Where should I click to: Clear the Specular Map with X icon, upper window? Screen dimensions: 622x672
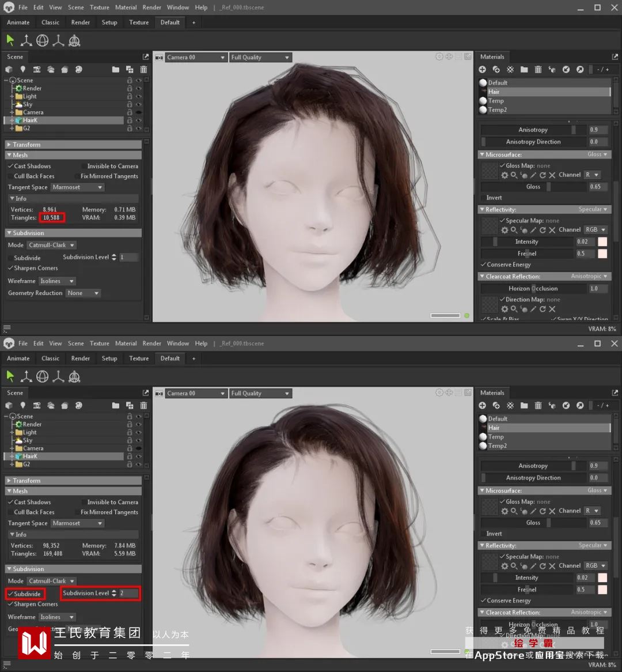pyautogui.click(x=552, y=230)
